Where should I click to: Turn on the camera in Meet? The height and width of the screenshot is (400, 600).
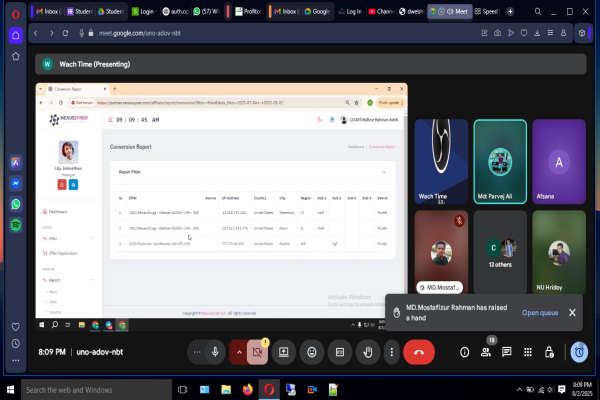tap(257, 352)
